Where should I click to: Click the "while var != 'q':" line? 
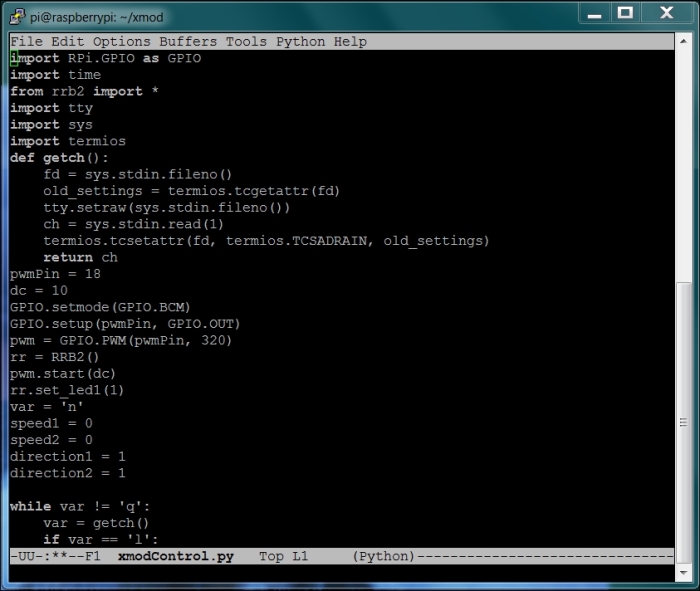[80, 507]
